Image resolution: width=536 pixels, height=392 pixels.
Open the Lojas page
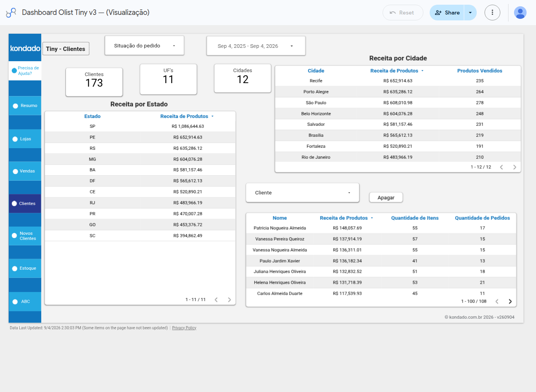tap(25, 139)
